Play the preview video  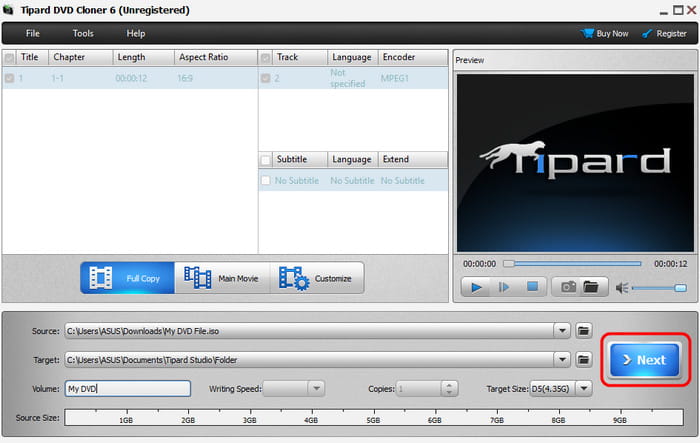[476, 287]
